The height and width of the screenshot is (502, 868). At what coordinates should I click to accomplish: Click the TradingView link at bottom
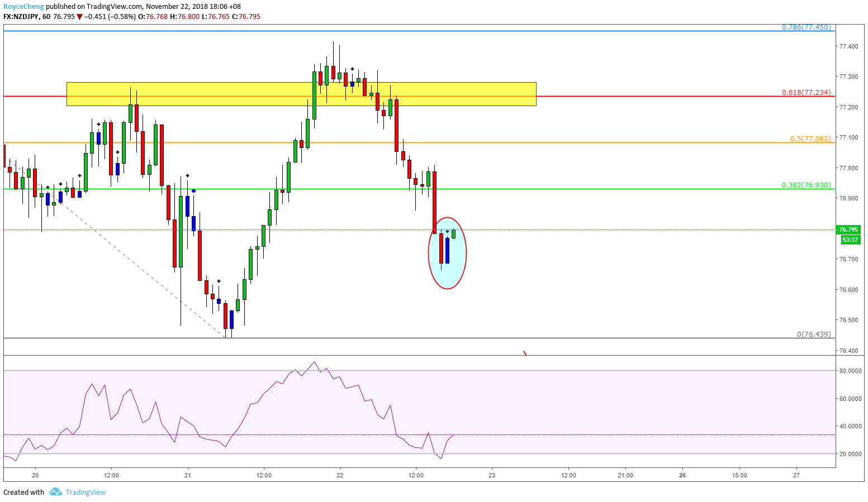pos(86,492)
